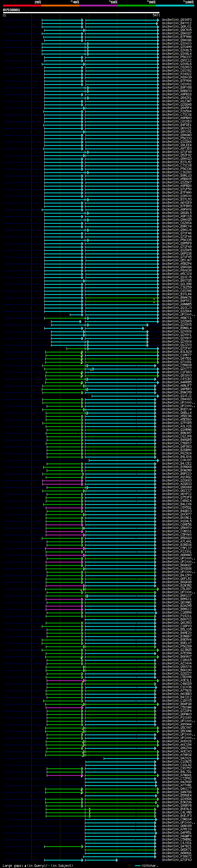This screenshot has height=868, width=197.
Task: Select the UniRef100_Q4PBR3 label
Action: [x=176, y=389]
